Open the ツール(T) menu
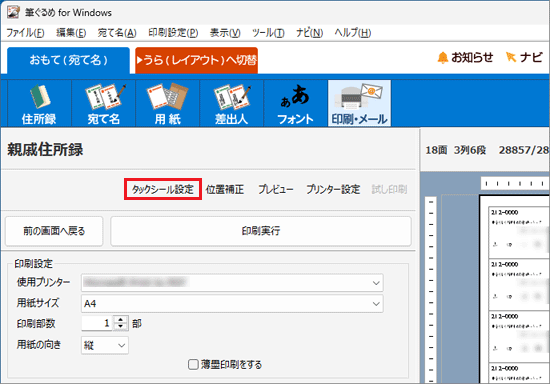The width and height of the screenshot is (550, 384). [268, 33]
